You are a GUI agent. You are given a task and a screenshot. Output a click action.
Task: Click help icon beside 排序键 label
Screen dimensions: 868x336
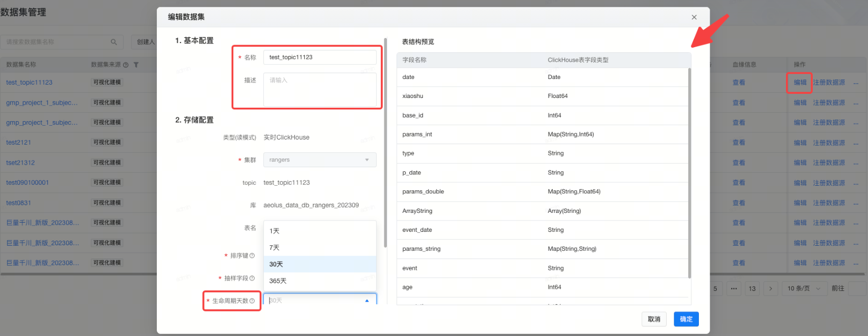(x=252, y=255)
